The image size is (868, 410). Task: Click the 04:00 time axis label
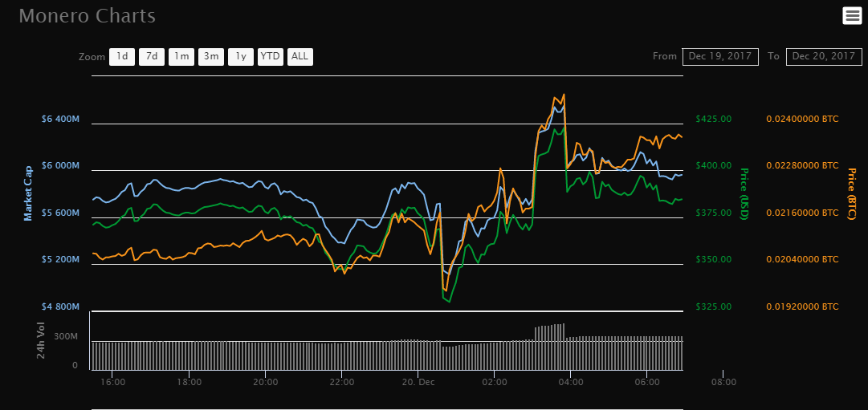pos(571,383)
